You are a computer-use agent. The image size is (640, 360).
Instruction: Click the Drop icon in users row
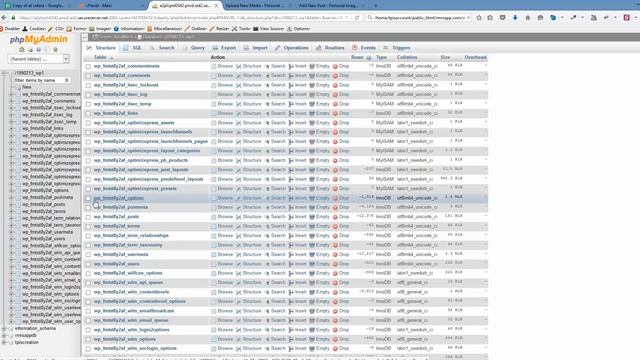pyautogui.click(x=335, y=264)
